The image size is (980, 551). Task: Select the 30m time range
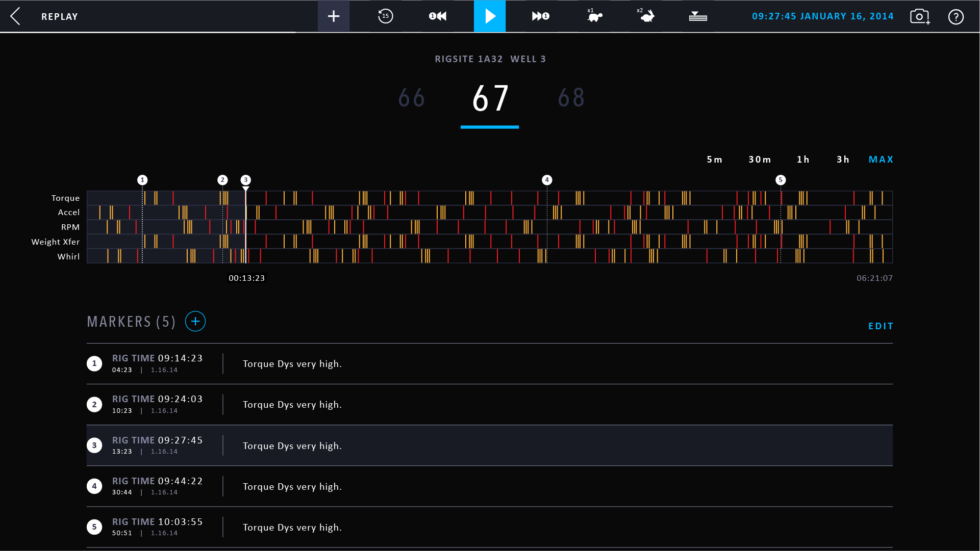point(760,160)
